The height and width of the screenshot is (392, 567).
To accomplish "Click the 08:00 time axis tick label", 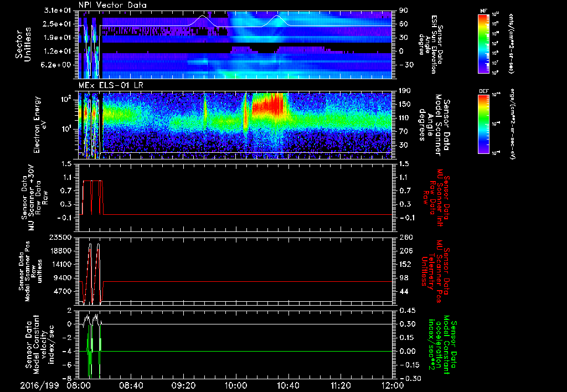I will tap(79, 385).
